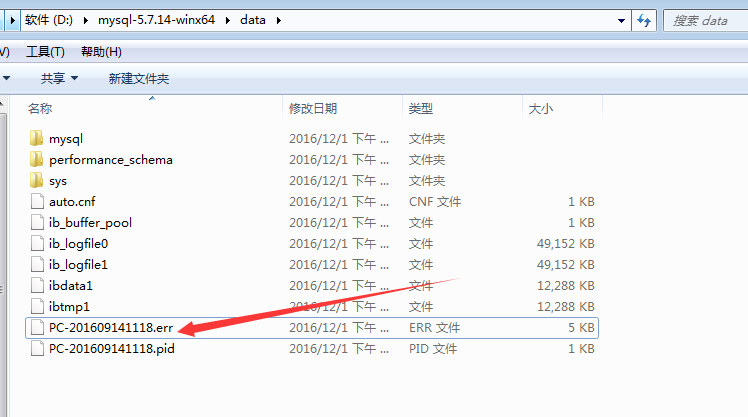Click the ibtmp1 file icon

coord(37,306)
